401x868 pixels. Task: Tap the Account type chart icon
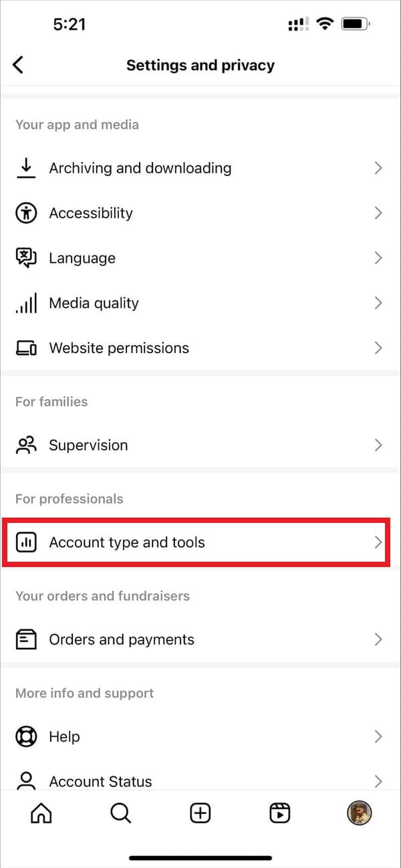tap(26, 542)
